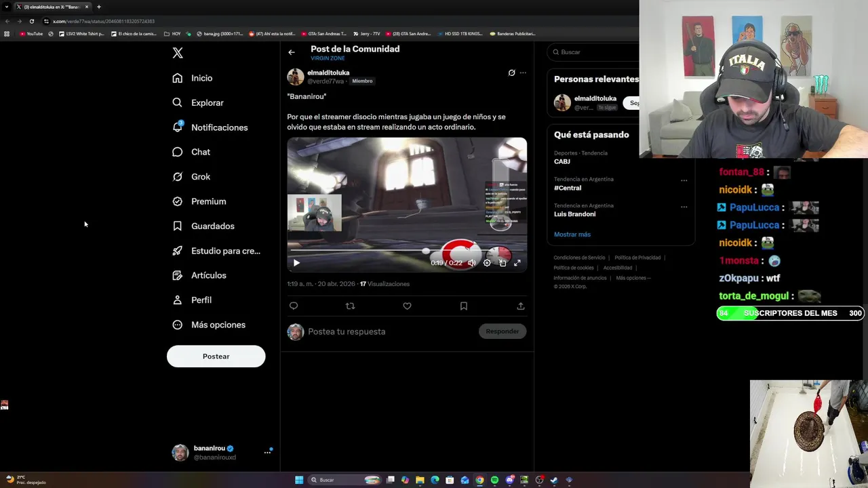Screen dimensions: 868x488
Task: Open the post's three-dot more menu
Action: [x=523, y=73]
